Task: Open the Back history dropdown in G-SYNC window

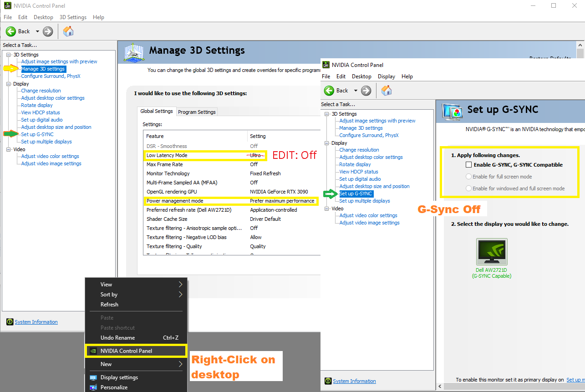Action: tap(356, 91)
